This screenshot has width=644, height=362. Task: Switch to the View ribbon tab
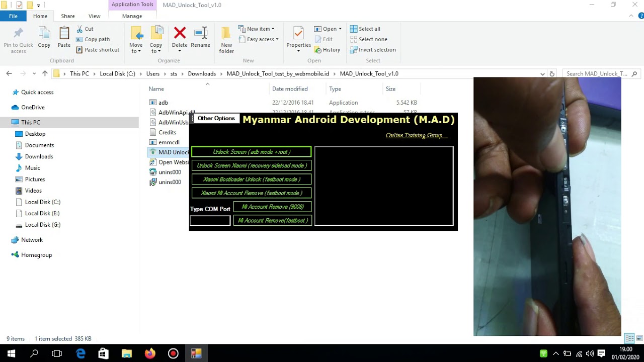coord(95,16)
